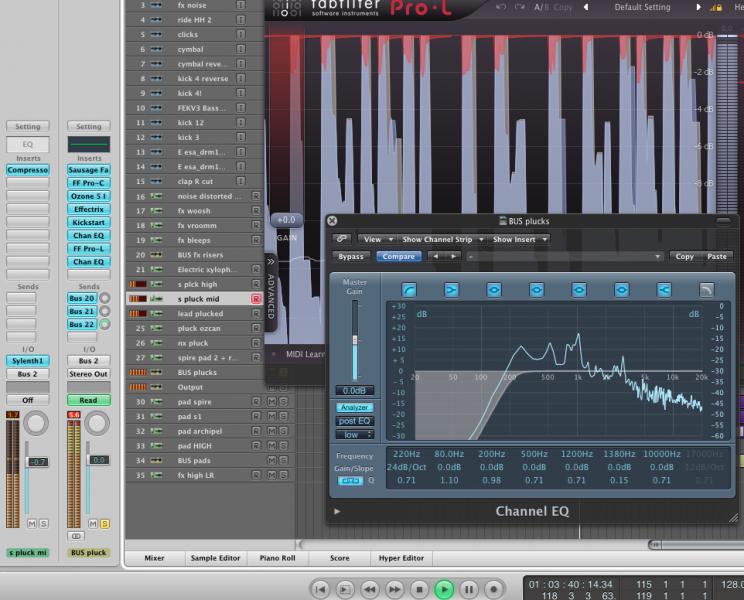
Task: Click the Copy button in Channel EQ
Action: point(685,256)
